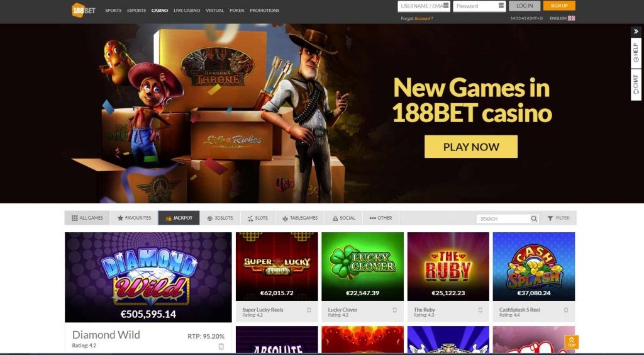Viewport: 644px width, 355px height.
Task: Select the 3DSlots category tab
Action: coord(220,218)
